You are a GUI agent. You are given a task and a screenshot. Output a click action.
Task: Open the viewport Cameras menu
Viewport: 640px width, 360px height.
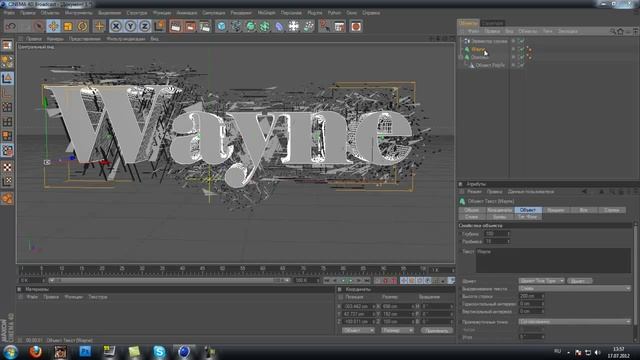pyautogui.click(x=55, y=39)
